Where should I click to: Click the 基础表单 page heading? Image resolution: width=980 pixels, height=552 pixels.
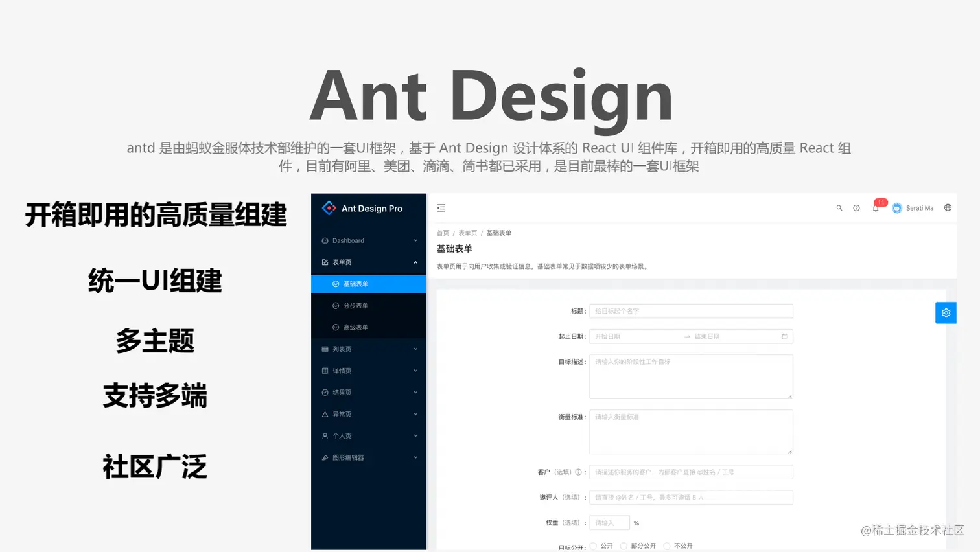454,249
